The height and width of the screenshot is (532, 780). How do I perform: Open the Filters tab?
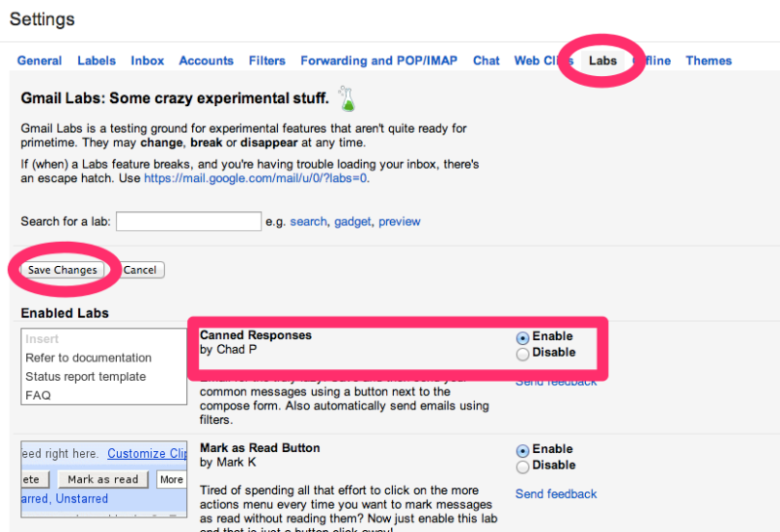tap(267, 60)
